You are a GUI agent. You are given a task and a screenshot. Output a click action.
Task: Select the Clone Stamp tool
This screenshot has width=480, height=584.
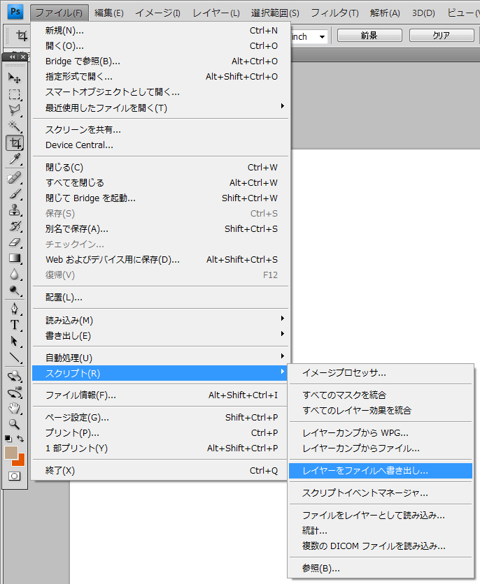point(15,210)
